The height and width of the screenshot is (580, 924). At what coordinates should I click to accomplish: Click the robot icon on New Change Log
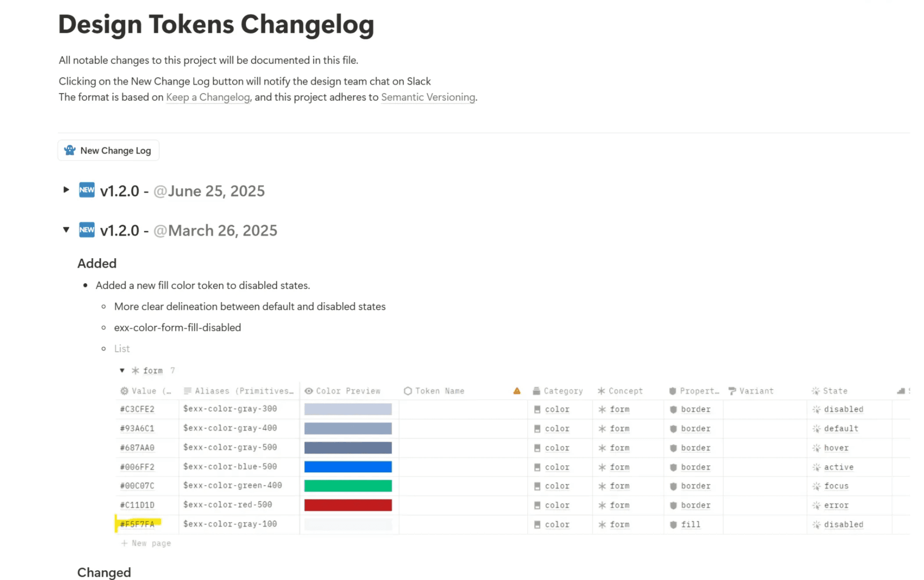(x=70, y=150)
